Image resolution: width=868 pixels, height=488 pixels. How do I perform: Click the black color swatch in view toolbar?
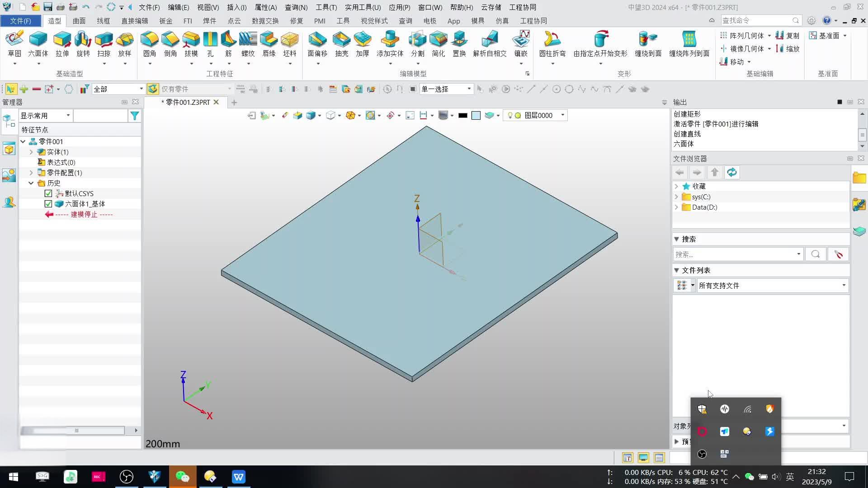tap(462, 116)
